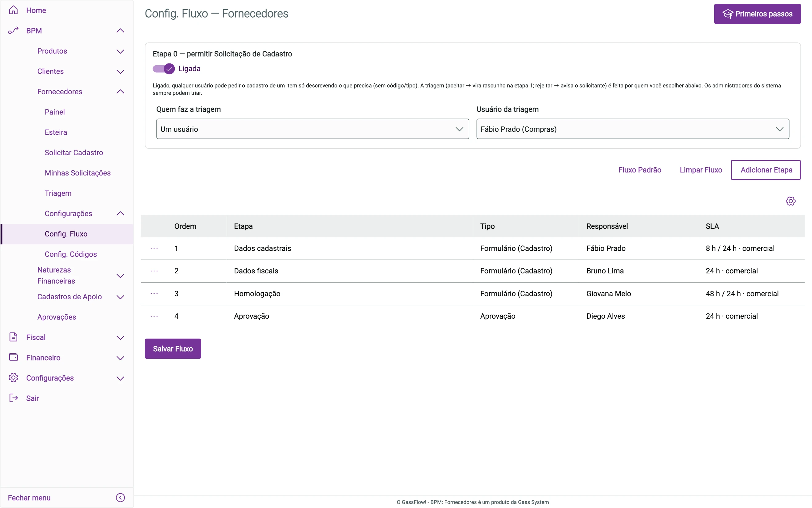The width and height of the screenshot is (812, 508).
Task: Click the Diego Alves responsible cell
Action: click(x=605, y=316)
